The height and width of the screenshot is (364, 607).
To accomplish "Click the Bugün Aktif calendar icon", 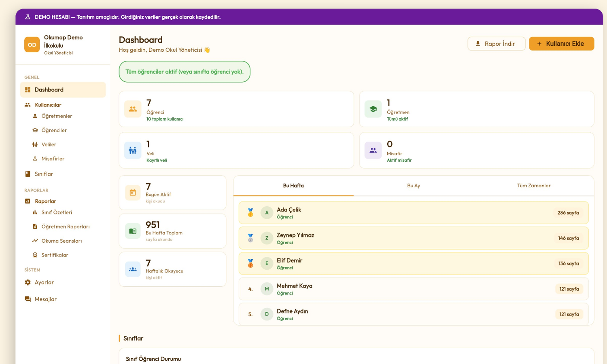I will point(133,193).
